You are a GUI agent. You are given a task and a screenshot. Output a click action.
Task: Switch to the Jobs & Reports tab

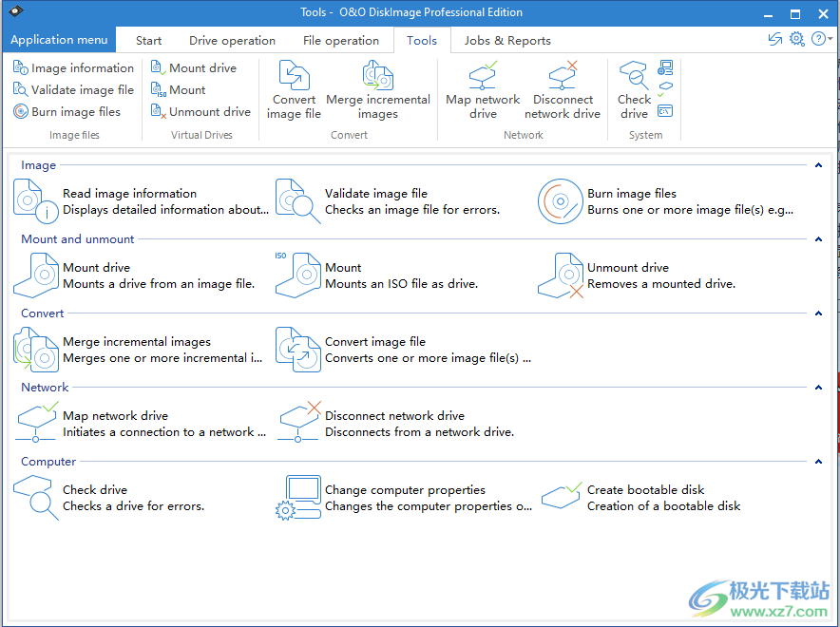[x=506, y=40]
